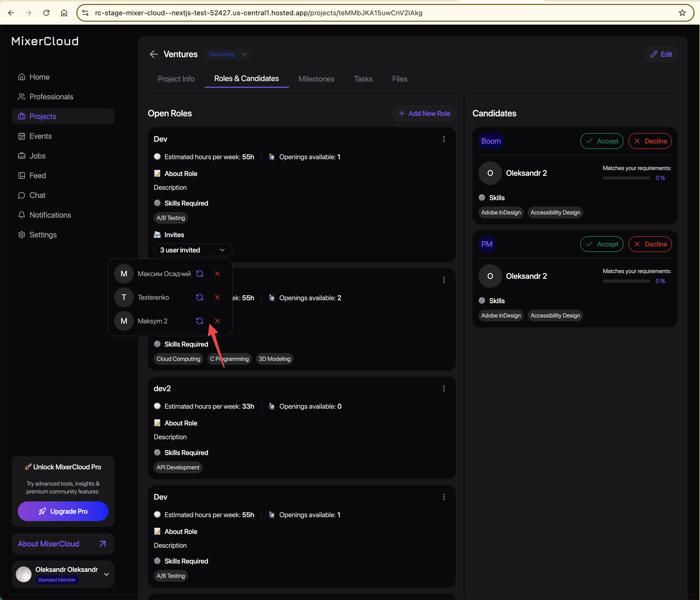Screen dimensions: 700x600
Task: Click Add New Role button
Action: point(424,113)
